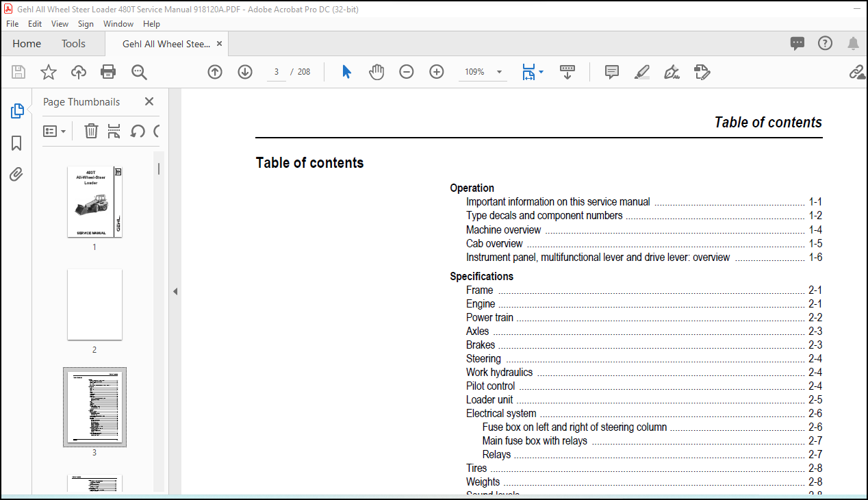This screenshot has width=868, height=500.
Task: Open the File menu
Action: pyautogui.click(x=12, y=23)
